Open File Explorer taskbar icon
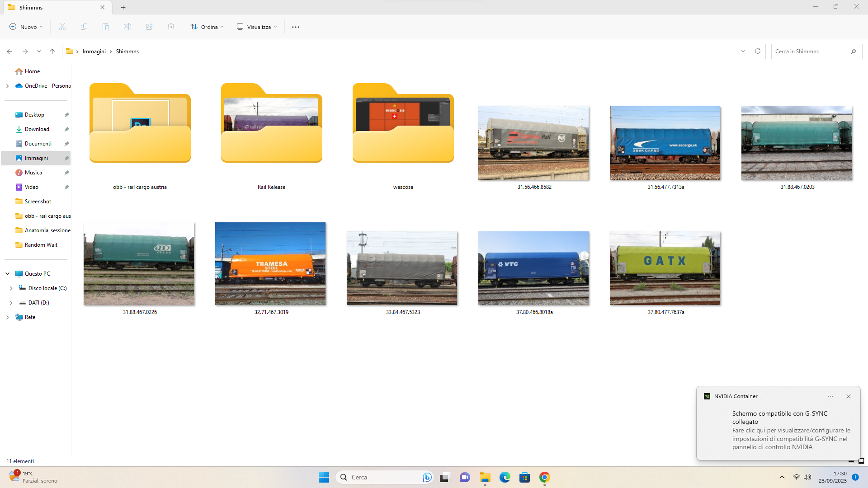 point(485,477)
